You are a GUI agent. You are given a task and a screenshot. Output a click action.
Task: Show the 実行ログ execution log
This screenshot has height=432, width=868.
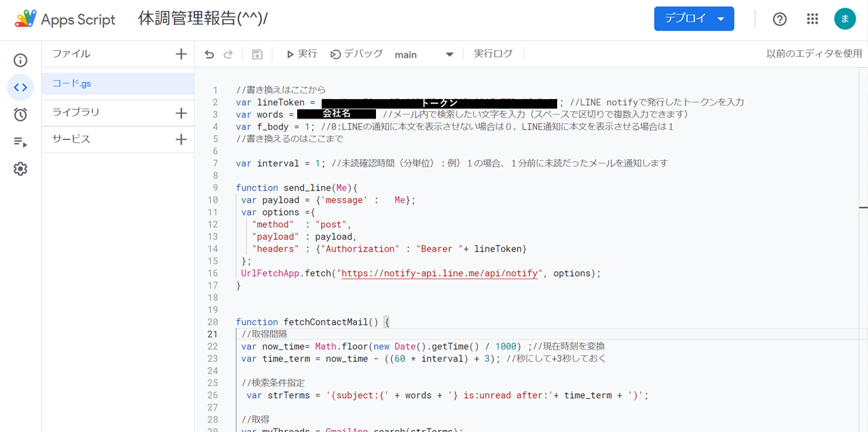pyautogui.click(x=493, y=54)
